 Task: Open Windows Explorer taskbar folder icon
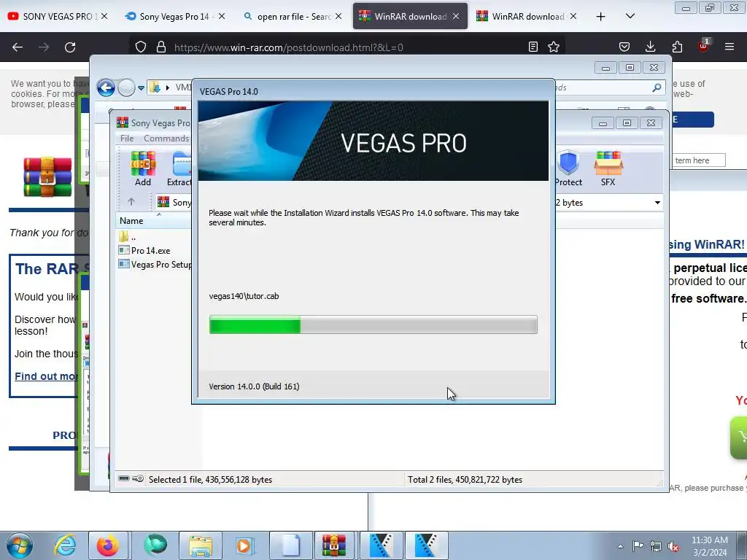click(x=201, y=545)
